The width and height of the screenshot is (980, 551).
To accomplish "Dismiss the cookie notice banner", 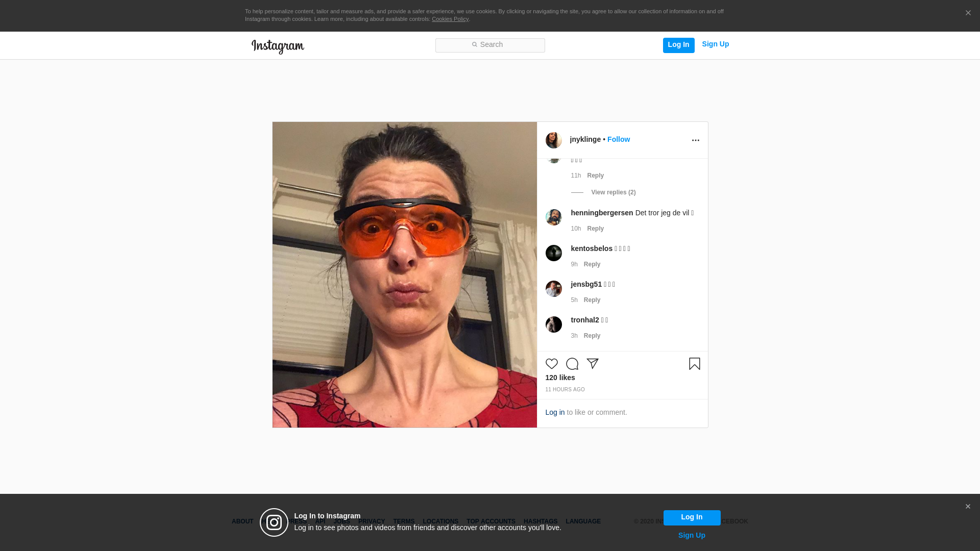I will pos(968,13).
